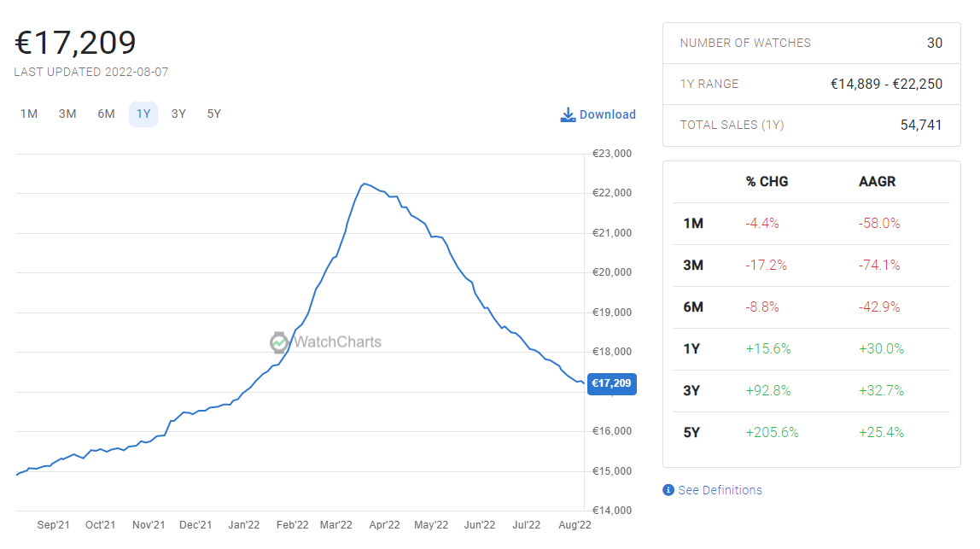
Task: Click the % CHG column header
Action: (x=767, y=182)
